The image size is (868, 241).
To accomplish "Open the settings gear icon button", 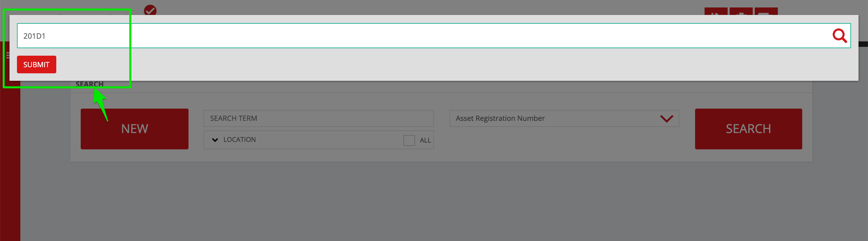I will click(x=741, y=11).
